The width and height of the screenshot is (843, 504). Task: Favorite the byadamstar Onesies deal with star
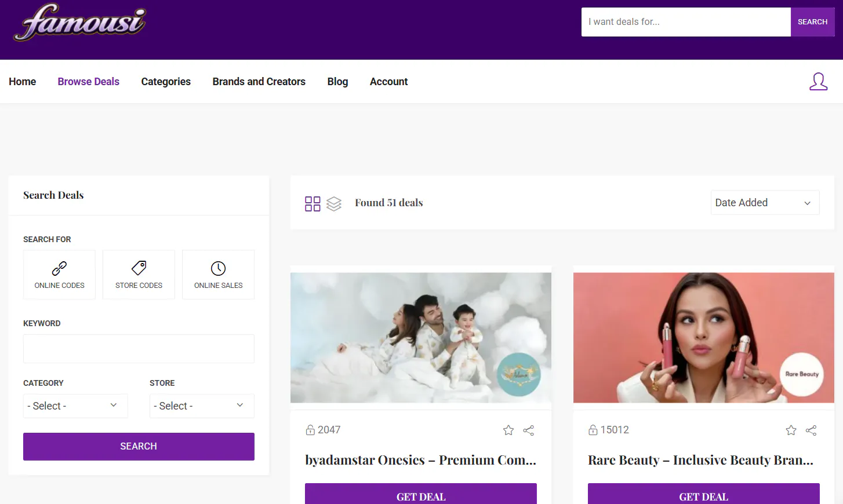coord(508,430)
